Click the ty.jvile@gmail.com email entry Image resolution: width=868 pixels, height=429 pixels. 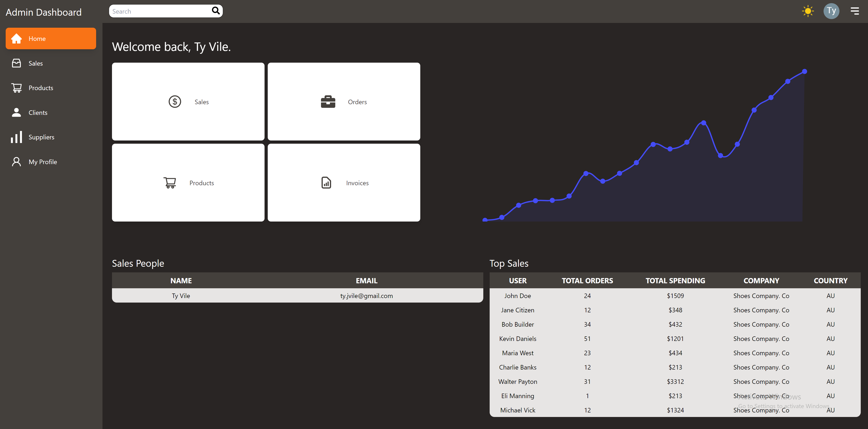pyautogui.click(x=366, y=296)
